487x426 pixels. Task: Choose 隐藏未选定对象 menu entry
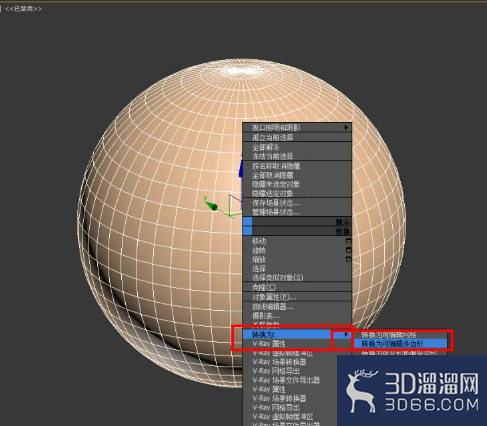pos(297,184)
